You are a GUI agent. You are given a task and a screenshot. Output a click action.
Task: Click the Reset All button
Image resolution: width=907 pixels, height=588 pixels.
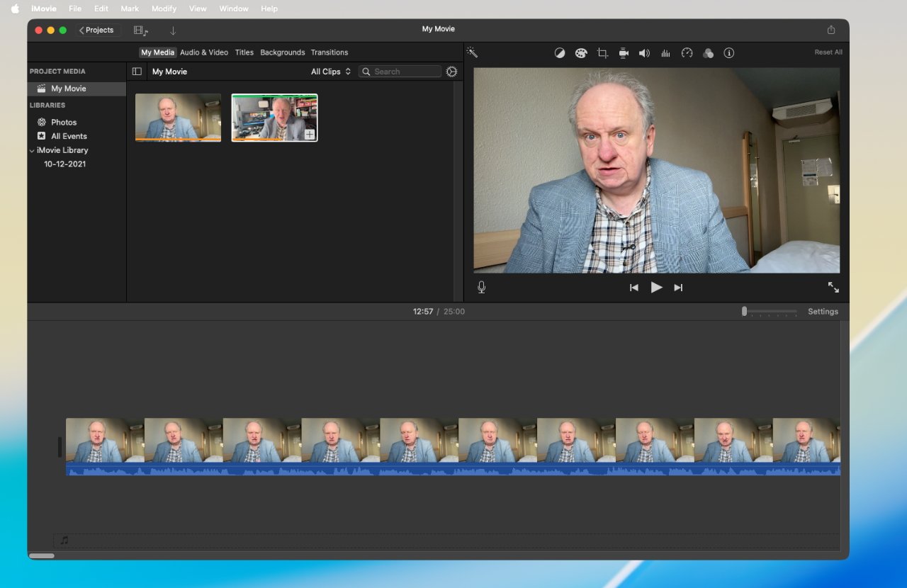[x=828, y=52]
